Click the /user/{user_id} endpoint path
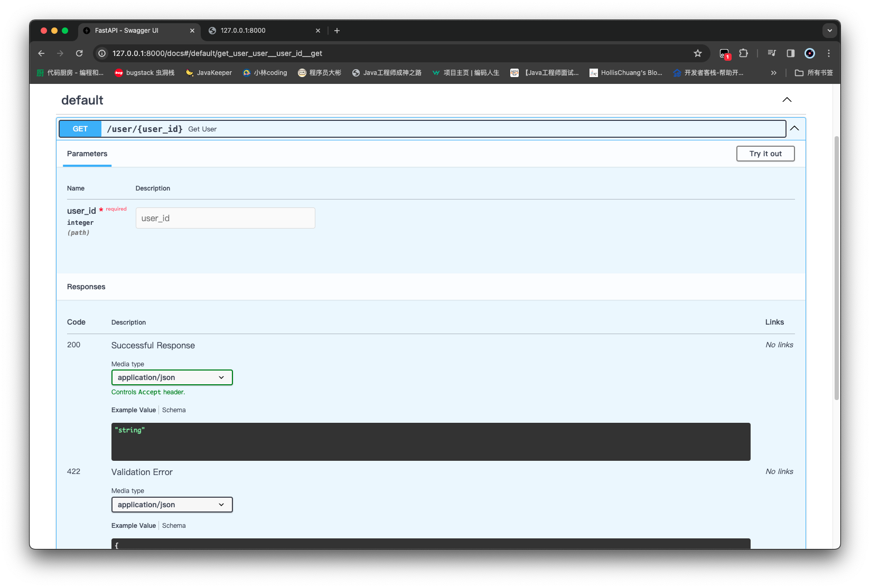 tap(145, 129)
